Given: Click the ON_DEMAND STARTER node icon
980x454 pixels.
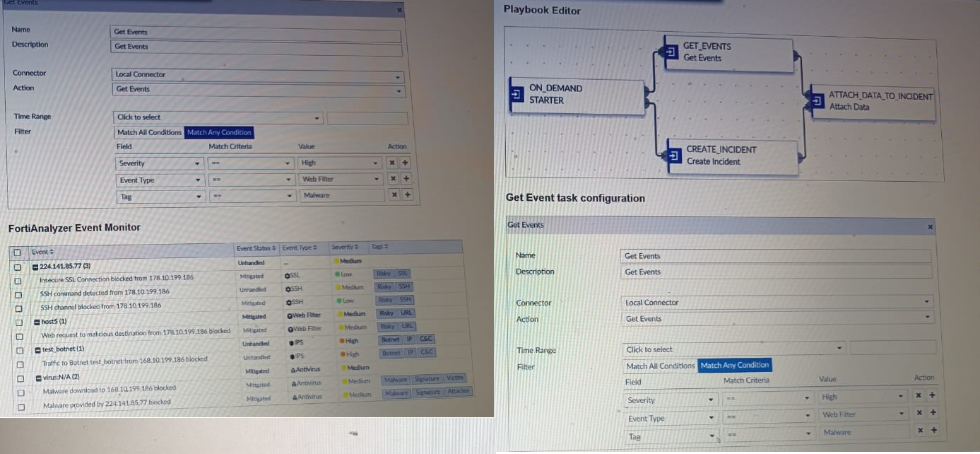Looking at the screenshot, I should tap(516, 95).
